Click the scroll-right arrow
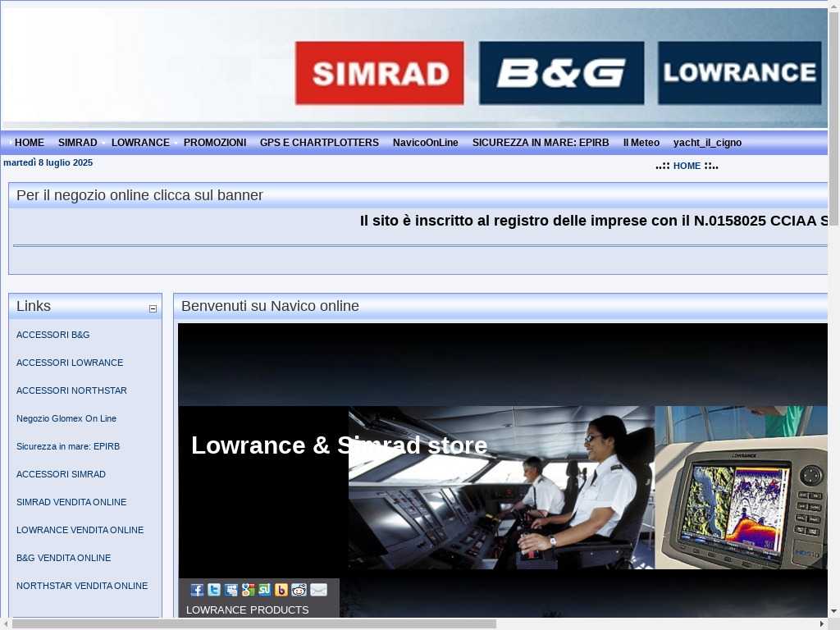The height and width of the screenshot is (630, 840). point(823,624)
